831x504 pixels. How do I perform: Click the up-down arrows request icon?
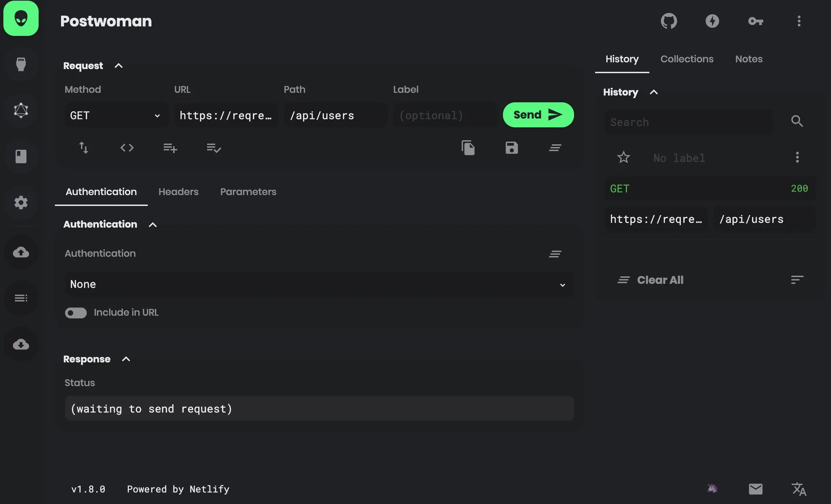coord(84,148)
